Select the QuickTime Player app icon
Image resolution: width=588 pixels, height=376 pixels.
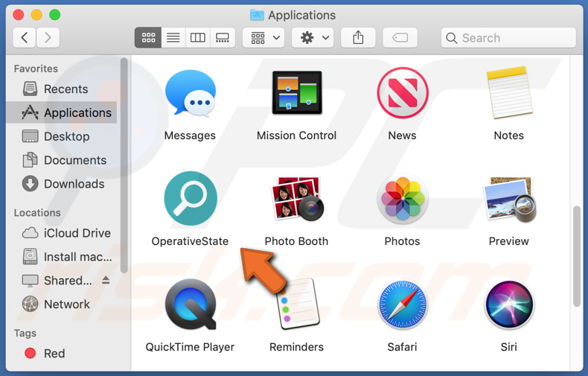pyautogui.click(x=191, y=305)
